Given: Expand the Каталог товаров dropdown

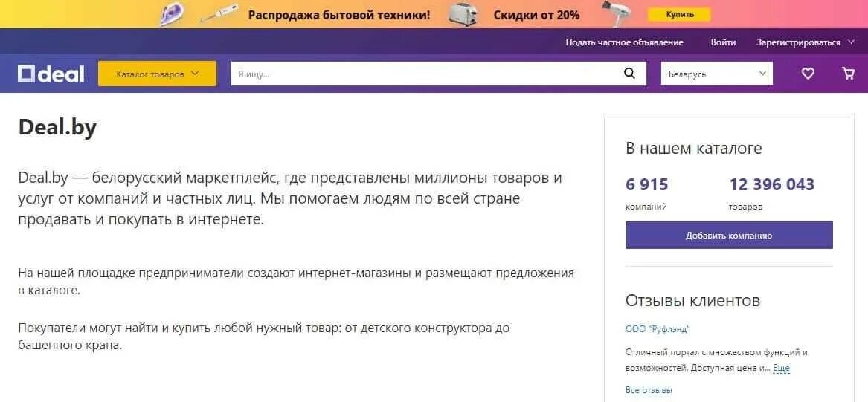Looking at the screenshot, I should coord(157,74).
